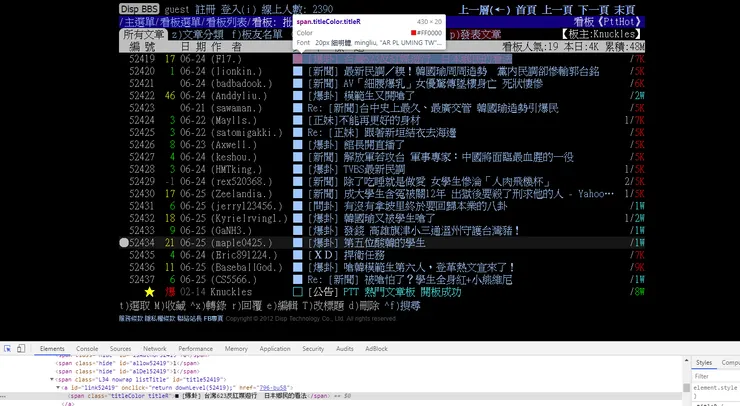Click the status square on row 52433
The image size is (740, 406).
click(298, 231)
